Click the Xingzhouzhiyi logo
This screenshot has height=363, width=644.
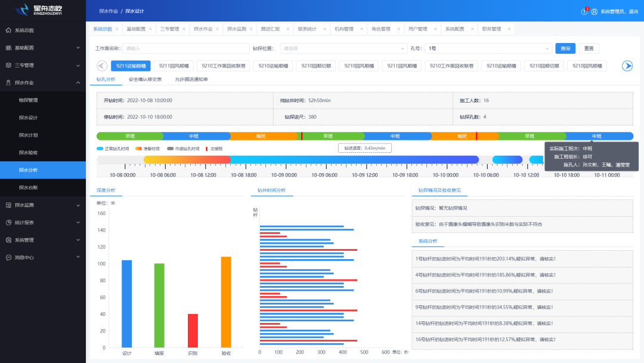click(x=39, y=10)
